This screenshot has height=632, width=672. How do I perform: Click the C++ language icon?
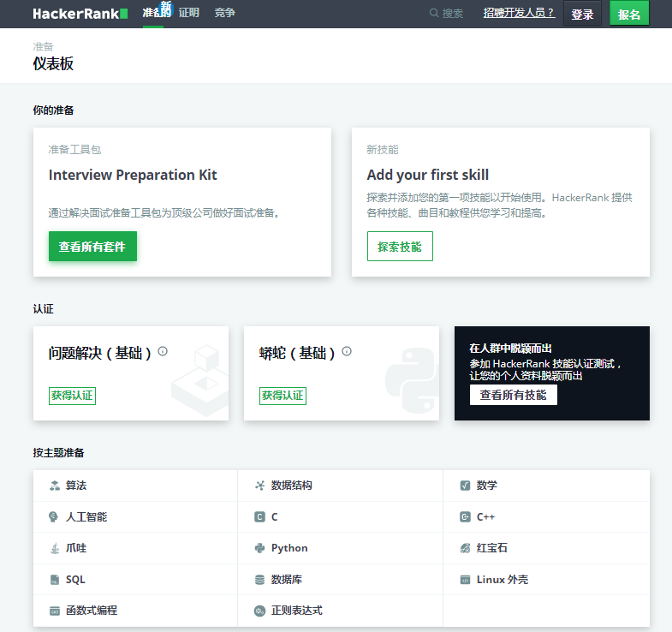pyautogui.click(x=465, y=516)
